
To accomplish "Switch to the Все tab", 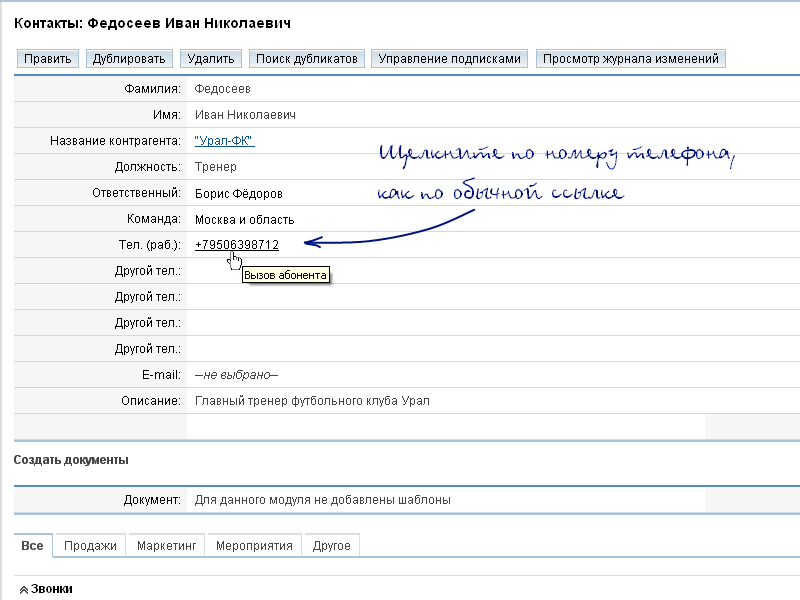I will [32, 546].
